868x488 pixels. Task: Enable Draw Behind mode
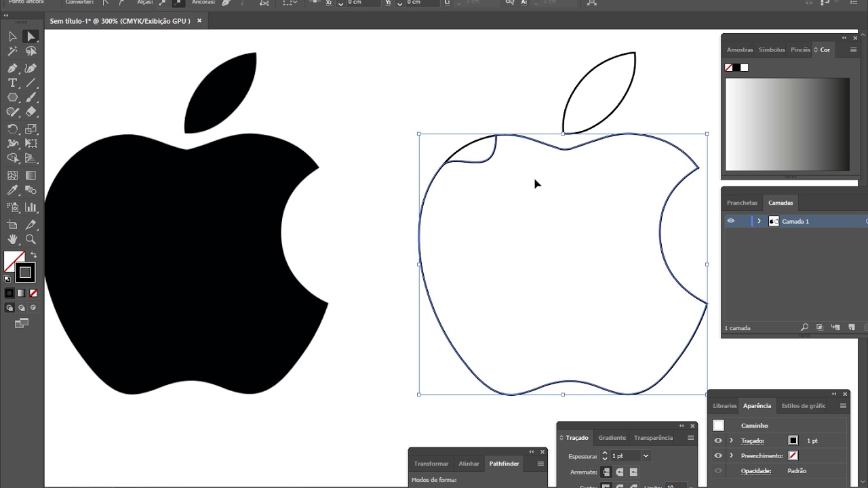pos(21,308)
